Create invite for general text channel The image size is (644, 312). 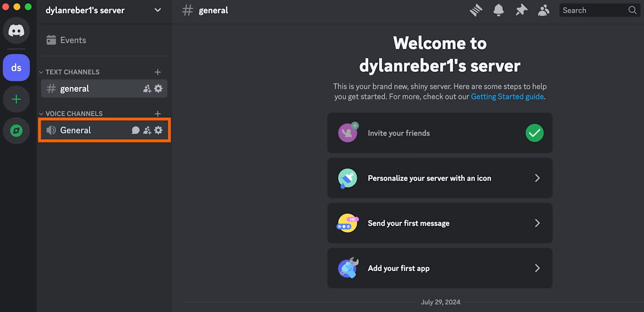point(147,89)
